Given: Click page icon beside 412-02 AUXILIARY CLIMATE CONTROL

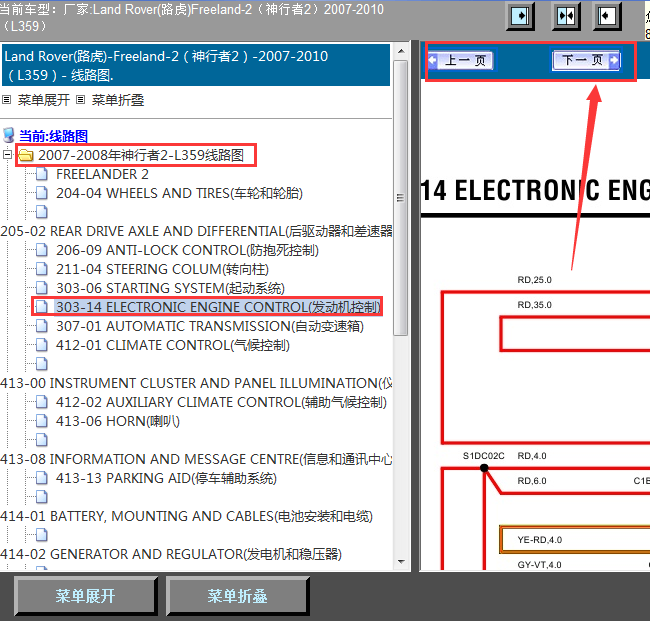Looking at the screenshot, I should [41, 402].
